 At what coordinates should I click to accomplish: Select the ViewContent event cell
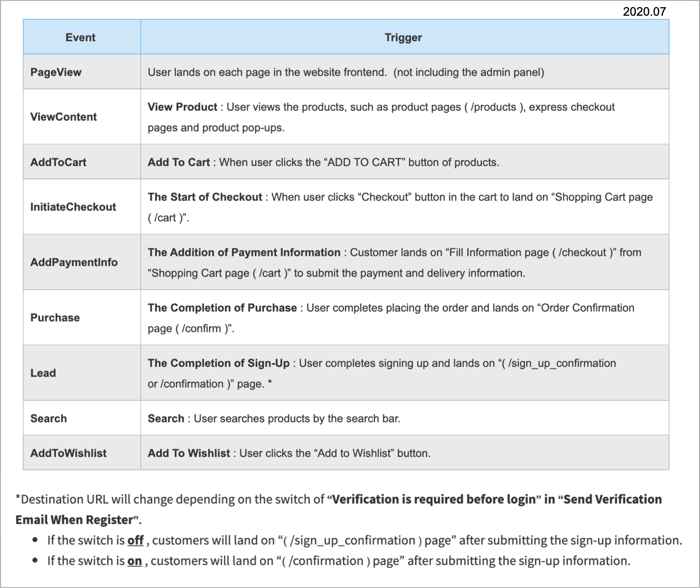click(82, 117)
